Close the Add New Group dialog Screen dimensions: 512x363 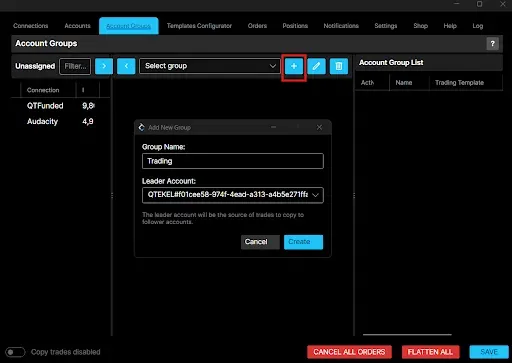319,127
